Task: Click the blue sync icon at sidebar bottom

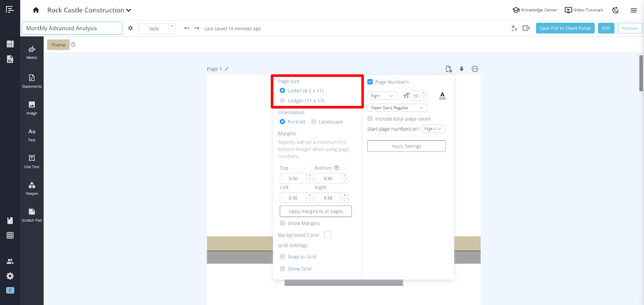Action: tap(10, 291)
